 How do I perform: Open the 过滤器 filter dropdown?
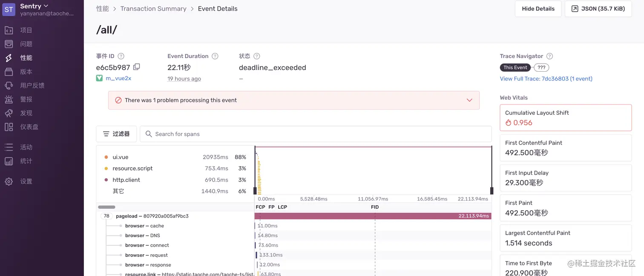[x=116, y=134]
